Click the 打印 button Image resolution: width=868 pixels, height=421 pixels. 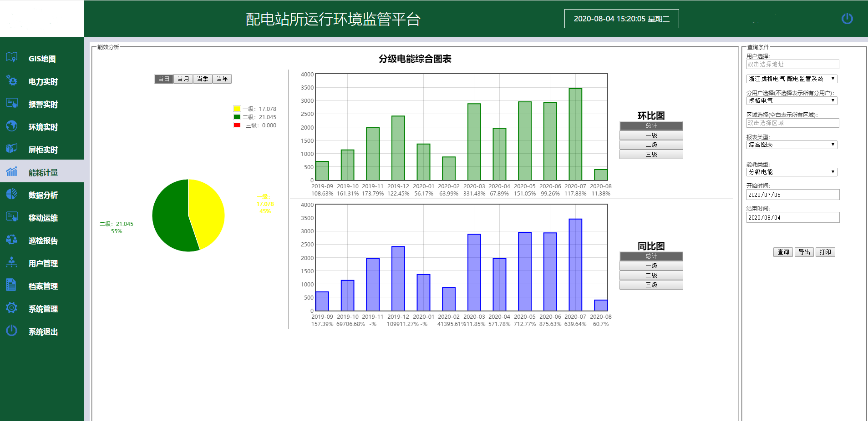click(x=825, y=252)
